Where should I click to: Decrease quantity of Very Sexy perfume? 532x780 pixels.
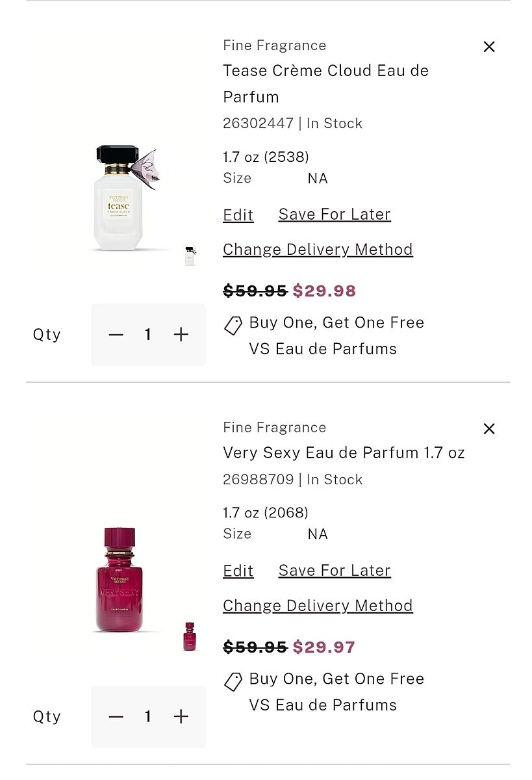tap(116, 717)
